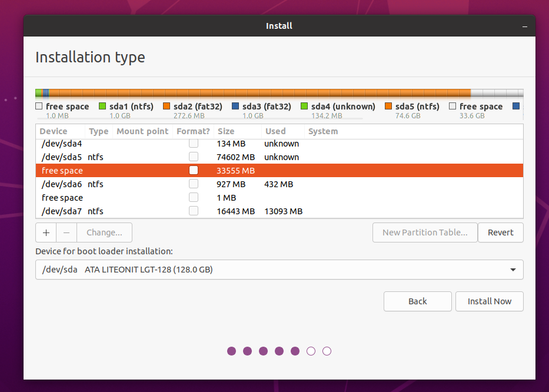Click the 432 MB used value
The width and height of the screenshot is (549, 392).
279,184
